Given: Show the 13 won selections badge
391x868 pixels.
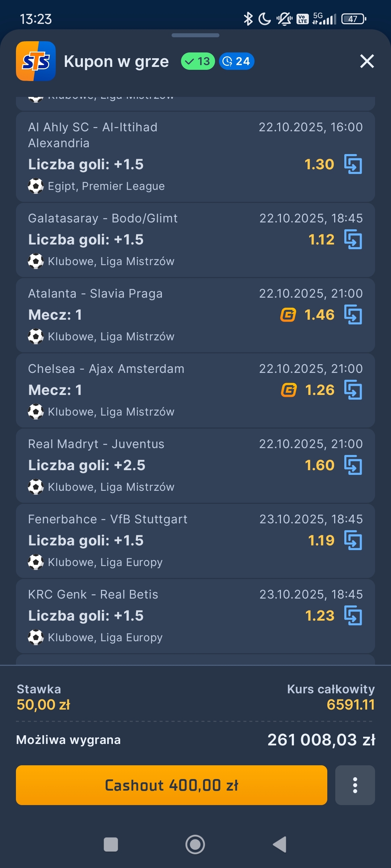Looking at the screenshot, I should pos(198,61).
